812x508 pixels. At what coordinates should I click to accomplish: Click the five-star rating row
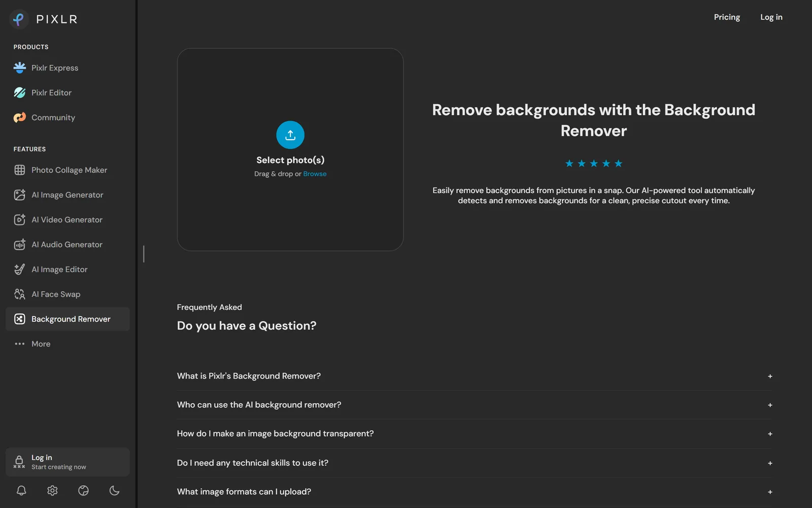click(594, 164)
